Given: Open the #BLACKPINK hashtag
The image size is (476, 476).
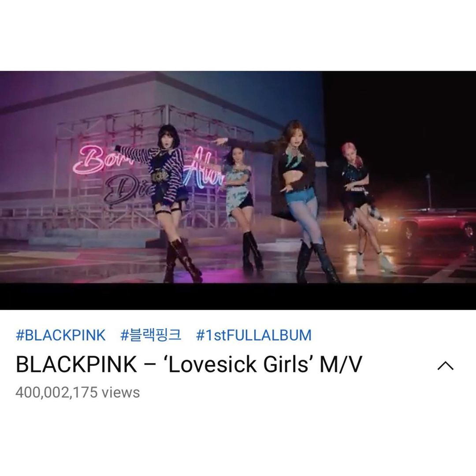Looking at the screenshot, I should click(60, 335).
